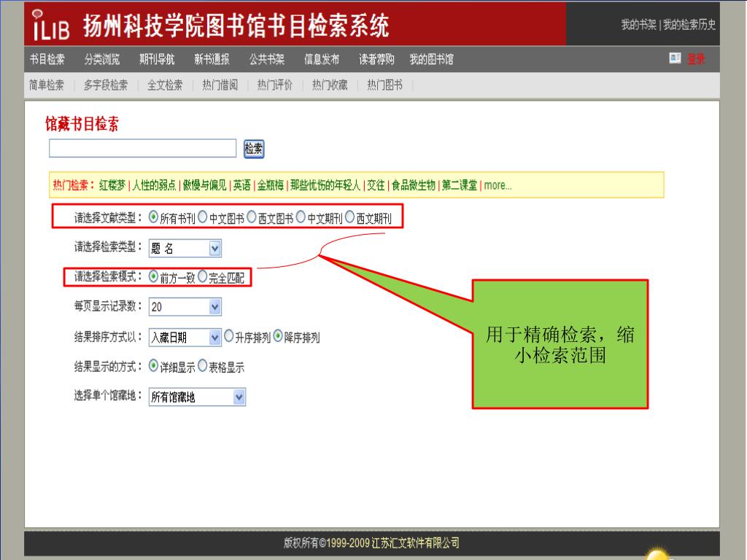Open the 分类浏览 menu
This screenshot has height=560, width=747.
(x=102, y=59)
